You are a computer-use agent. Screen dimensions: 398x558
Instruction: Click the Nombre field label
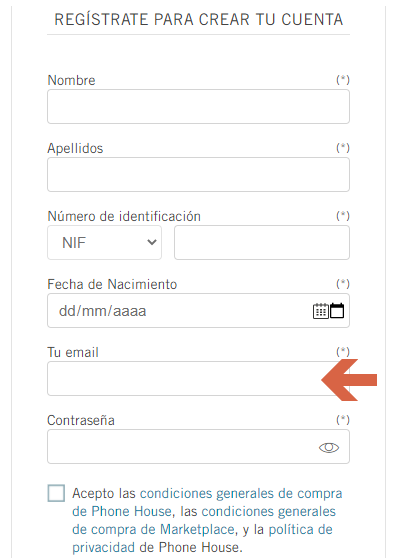click(x=72, y=80)
